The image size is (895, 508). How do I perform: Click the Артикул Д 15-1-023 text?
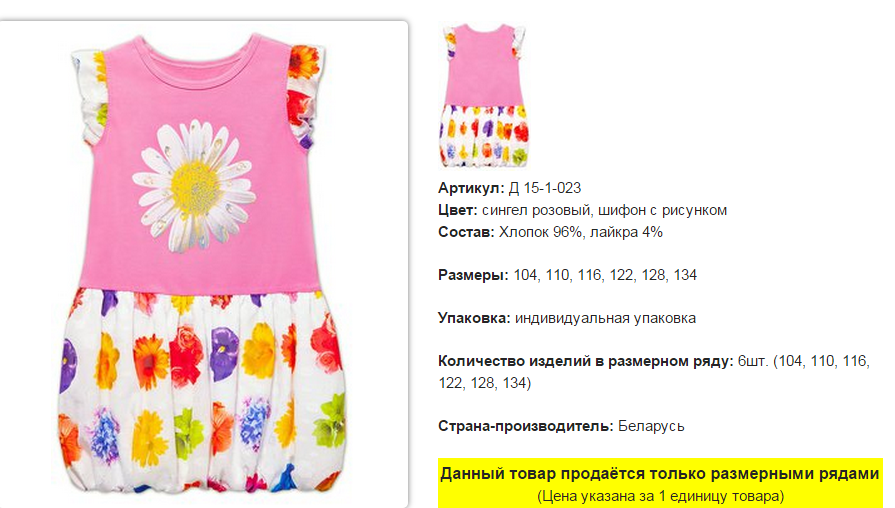coord(509,188)
